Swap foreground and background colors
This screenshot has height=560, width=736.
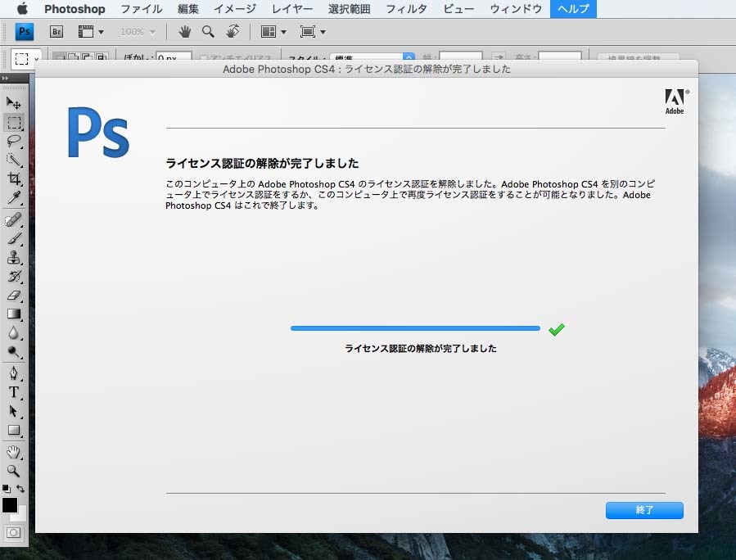(20, 489)
